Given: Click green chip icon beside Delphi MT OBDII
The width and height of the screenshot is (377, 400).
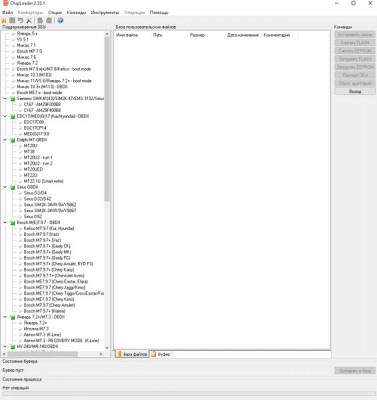Looking at the screenshot, I should (x=12, y=140).
